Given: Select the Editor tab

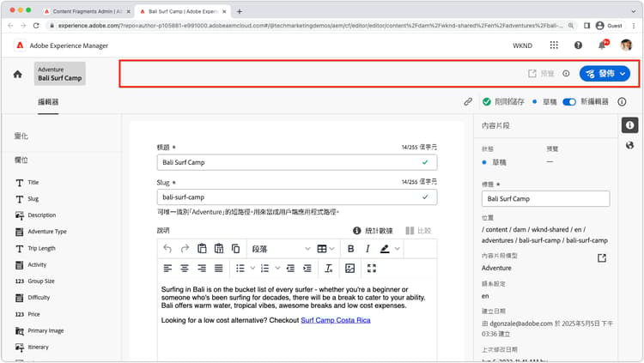Looking at the screenshot, I should tap(48, 102).
